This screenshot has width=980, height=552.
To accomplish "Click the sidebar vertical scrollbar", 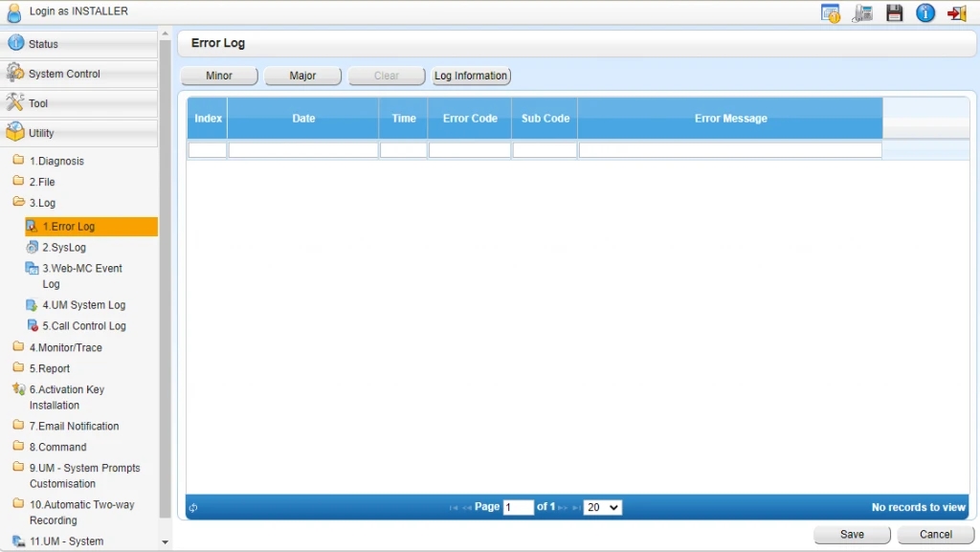I will (x=165, y=277).
